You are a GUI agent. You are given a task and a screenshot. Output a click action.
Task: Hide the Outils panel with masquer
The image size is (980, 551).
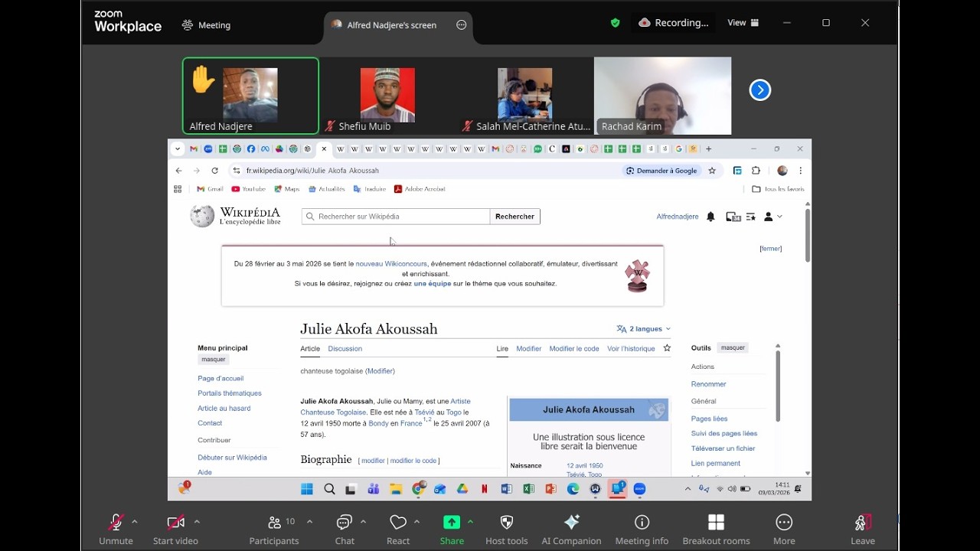coord(733,347)
